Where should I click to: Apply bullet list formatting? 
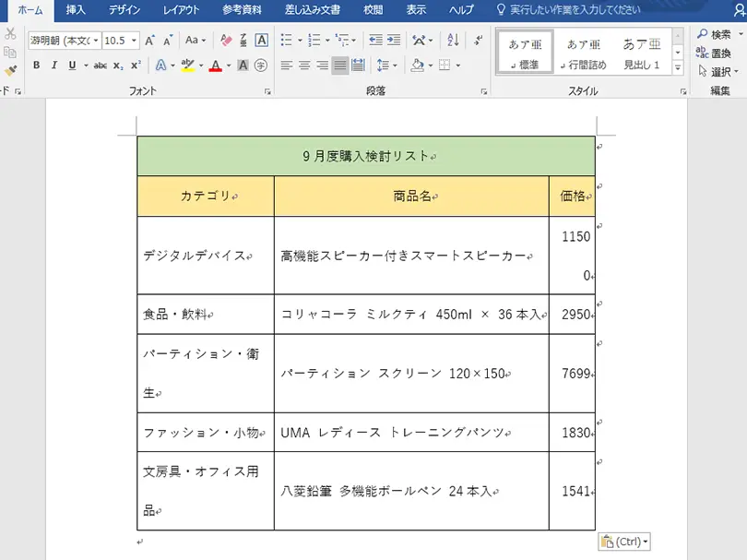click(287, 40)
